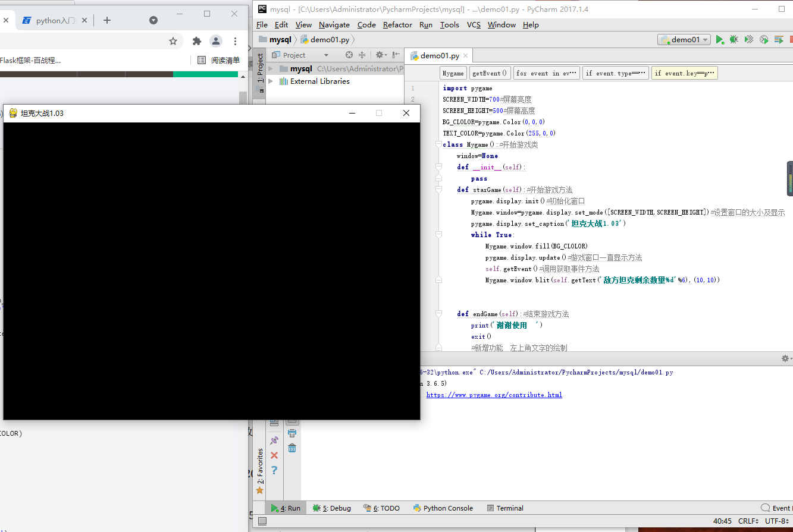Clear all output with trash icon

pyautogui.click(x=292, y=448)
